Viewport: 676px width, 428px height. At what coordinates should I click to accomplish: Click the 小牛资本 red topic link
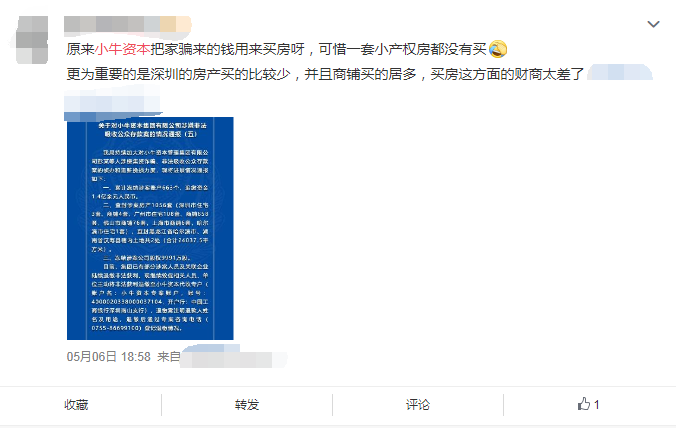point(122,49)
